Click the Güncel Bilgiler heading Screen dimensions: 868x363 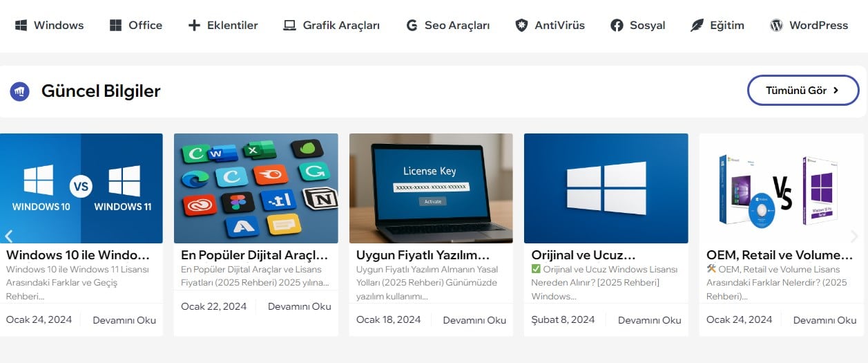[x=101, y=91]
